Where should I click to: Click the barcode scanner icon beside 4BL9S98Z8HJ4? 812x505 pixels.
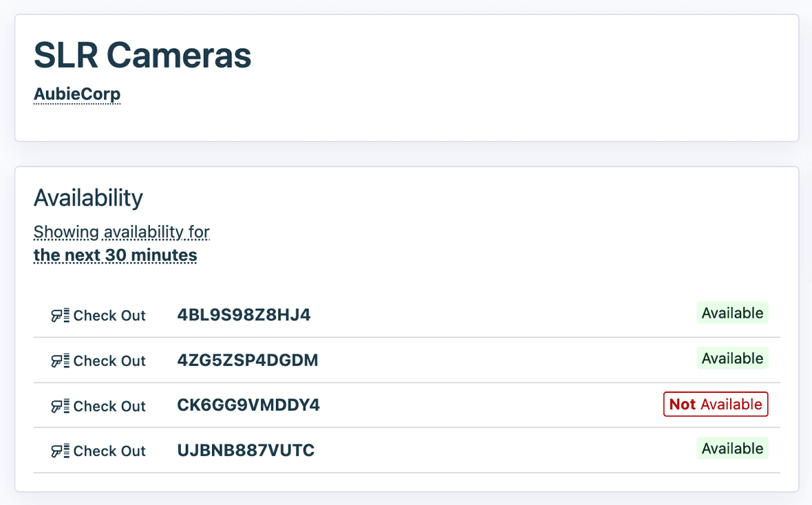[61, 315]
